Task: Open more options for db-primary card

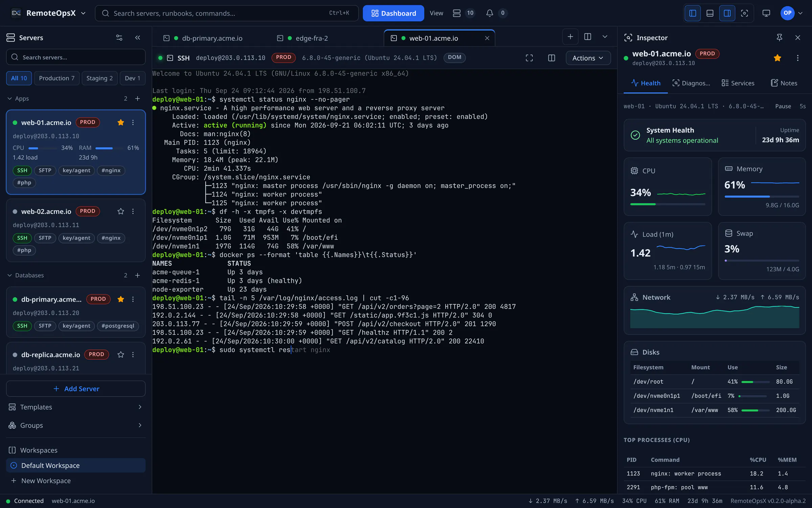Action: point(133,299)
